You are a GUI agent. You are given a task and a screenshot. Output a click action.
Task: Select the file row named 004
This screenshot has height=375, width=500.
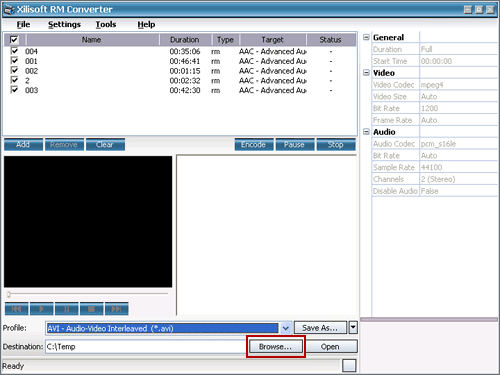180,51
